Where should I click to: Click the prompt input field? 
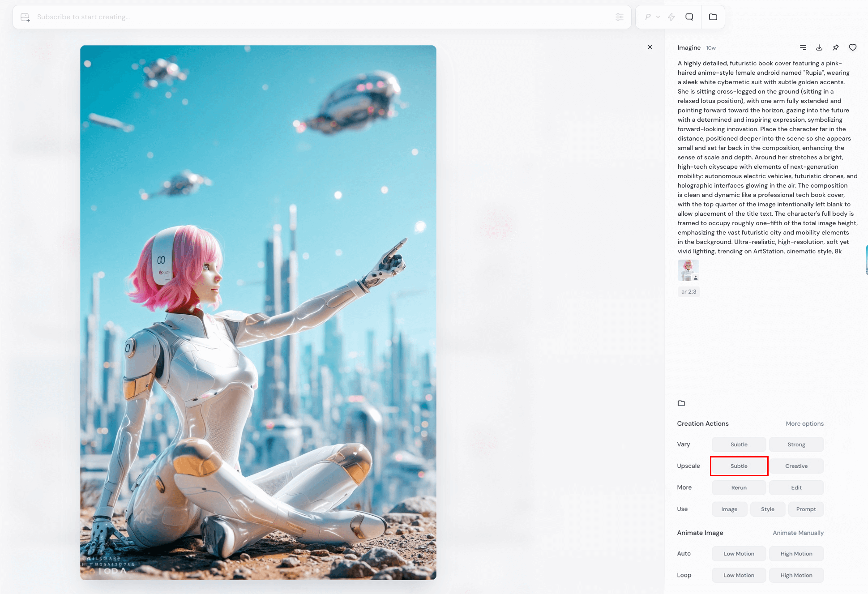(313, 17)
